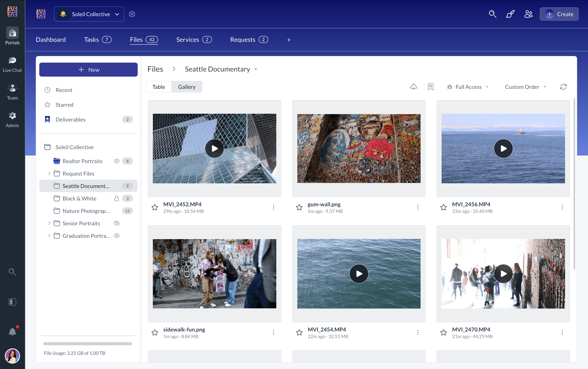Expand the Graduation Portraits folder
Viewport: 588px width, 369px height.
click(49, 236)
